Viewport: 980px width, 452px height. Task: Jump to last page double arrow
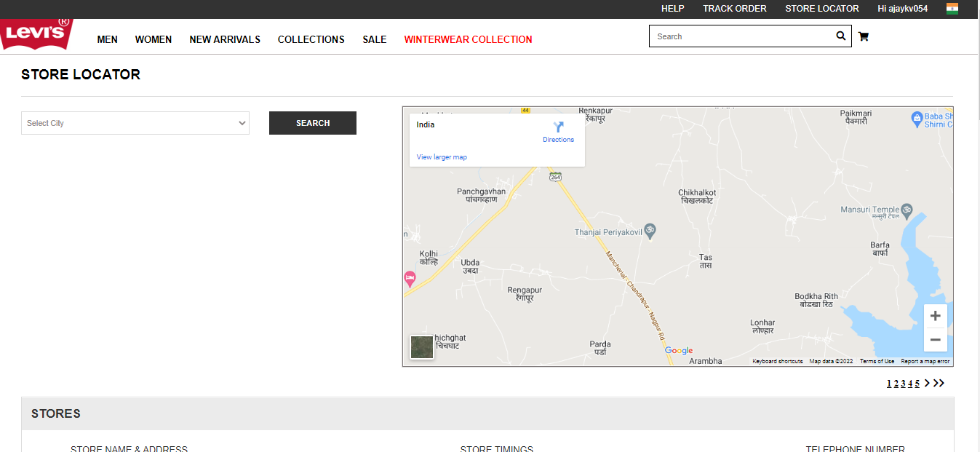pyautogui.click(x=939, y=383)
